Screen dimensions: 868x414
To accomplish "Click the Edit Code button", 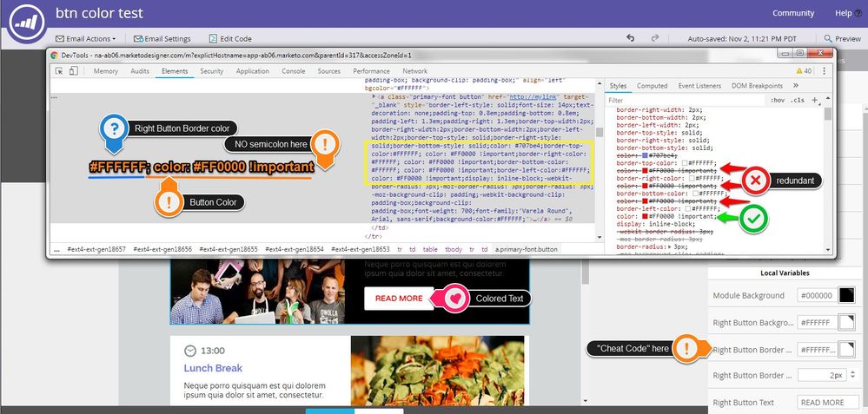I will pos(229,39).
